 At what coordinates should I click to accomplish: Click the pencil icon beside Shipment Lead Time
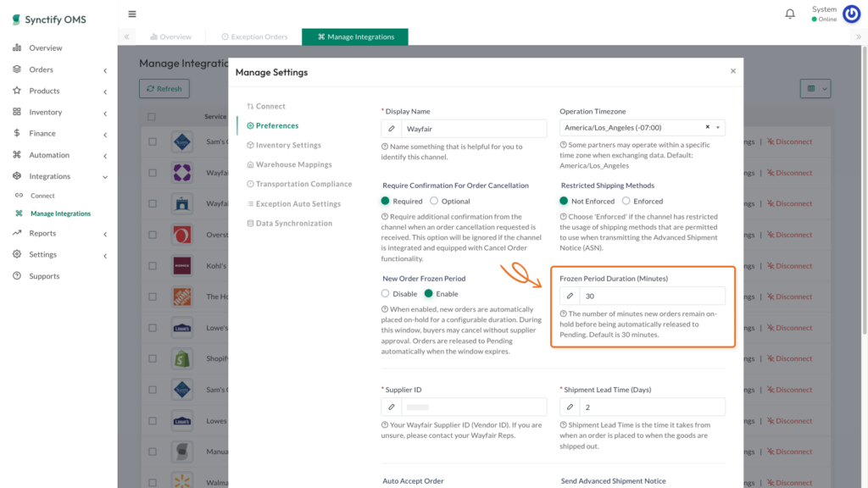tap(570, 408)
